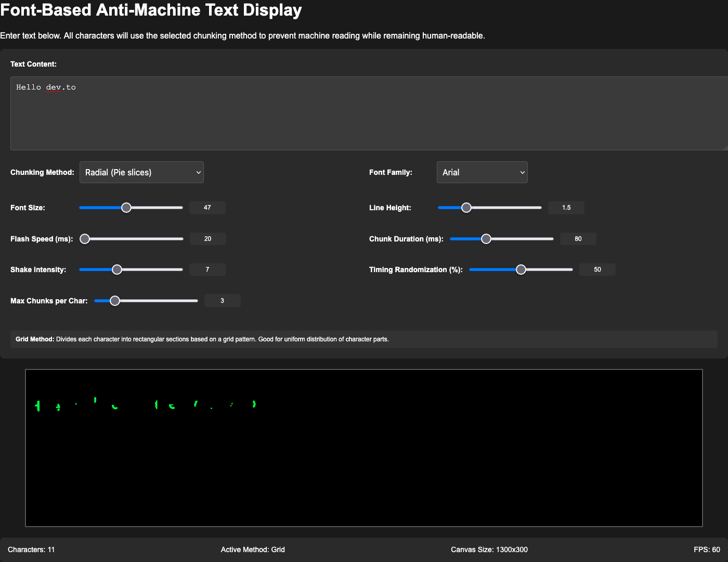Click the Font Size label
Screen dimensions: 728x562
(x=28, y=208)
